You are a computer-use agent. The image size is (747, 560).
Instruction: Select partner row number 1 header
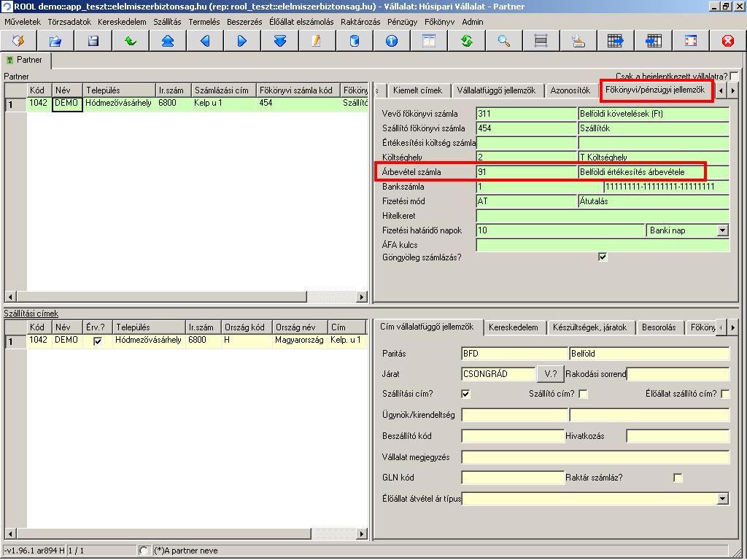click(16, 105)
